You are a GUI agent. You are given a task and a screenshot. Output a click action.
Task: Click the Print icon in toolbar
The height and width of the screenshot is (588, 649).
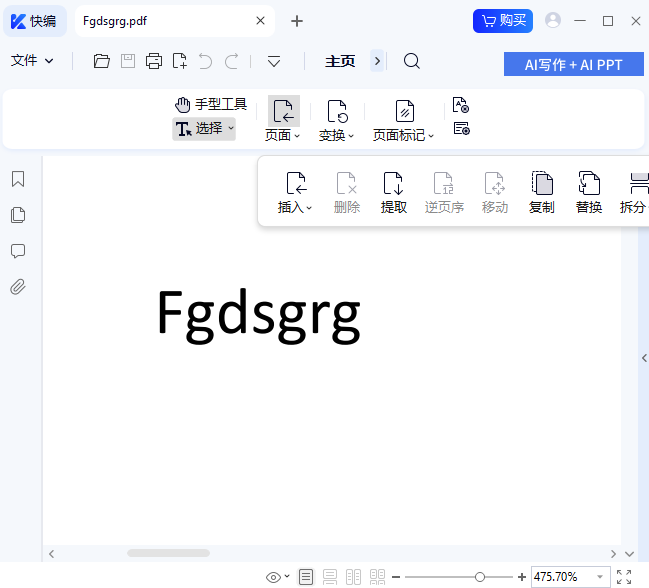pos(153,61)
